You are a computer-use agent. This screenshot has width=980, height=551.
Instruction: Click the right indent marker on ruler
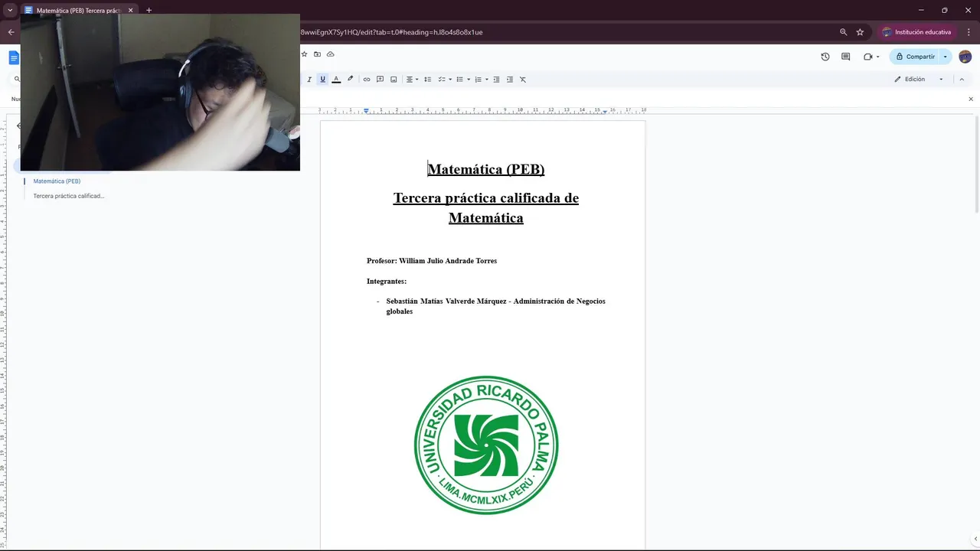tap(605, 112)
